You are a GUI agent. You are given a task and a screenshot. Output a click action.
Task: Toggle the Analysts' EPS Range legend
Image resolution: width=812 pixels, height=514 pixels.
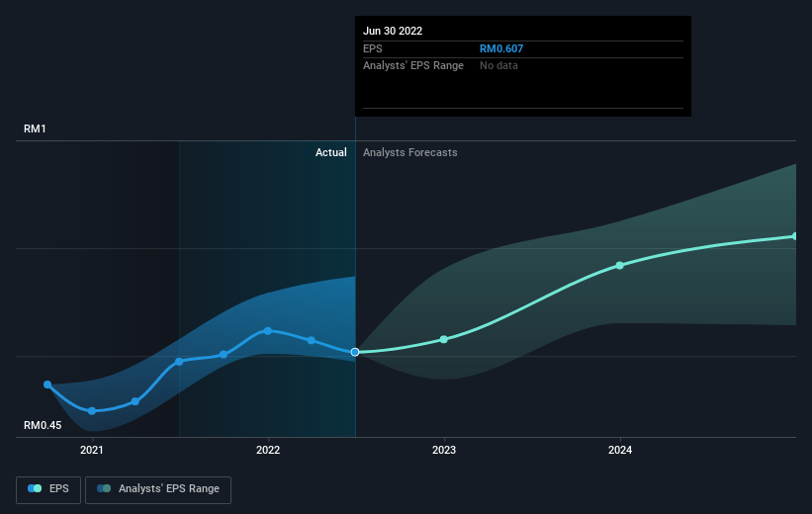[x=158, y=489]
